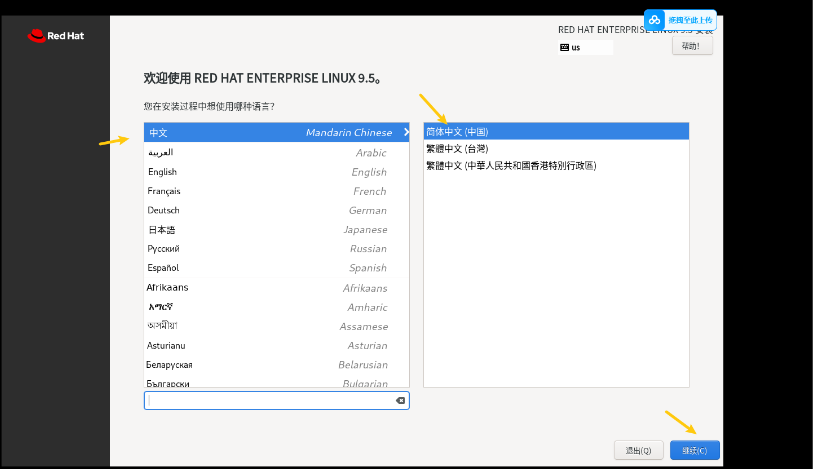This screenshot has width=814, height=469.
Task: Click the 退出(Q) quit button
Action: tap(639, 450)
